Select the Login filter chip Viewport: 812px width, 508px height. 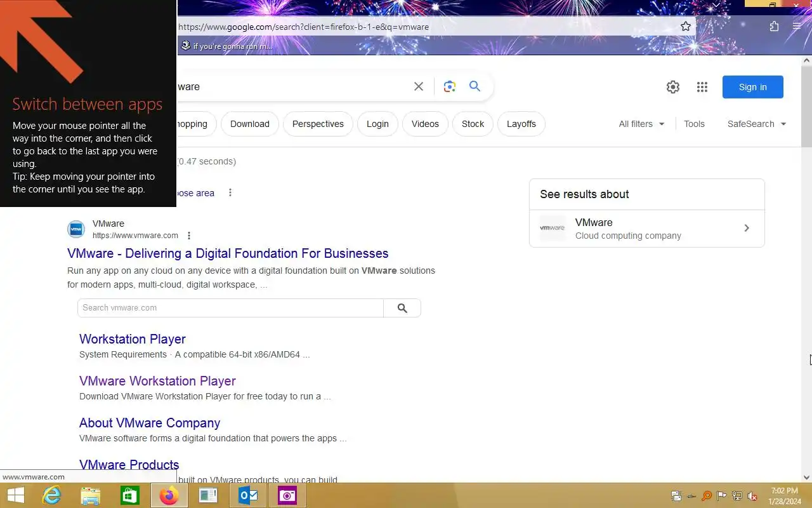(377, 124)
